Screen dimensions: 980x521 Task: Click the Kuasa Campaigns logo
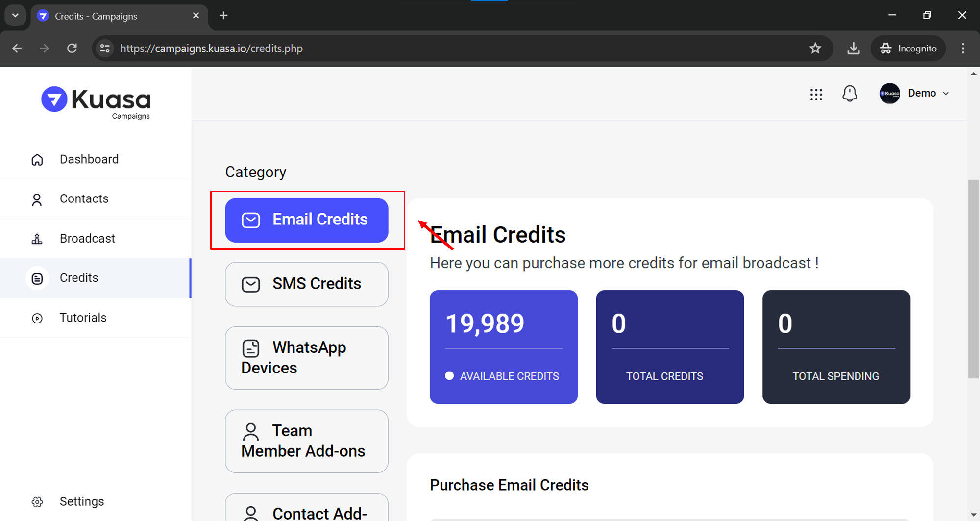[x=96, y=102]
